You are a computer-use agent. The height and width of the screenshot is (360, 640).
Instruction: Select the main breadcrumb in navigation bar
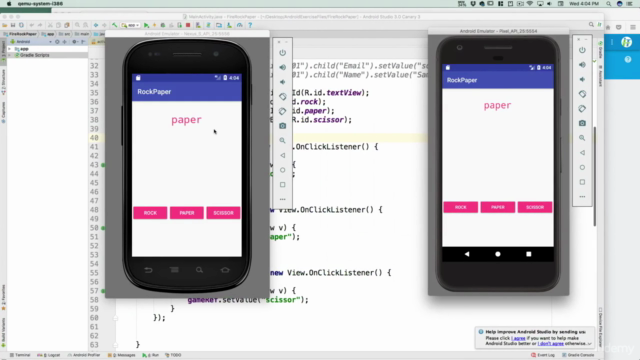click(82, 34)
